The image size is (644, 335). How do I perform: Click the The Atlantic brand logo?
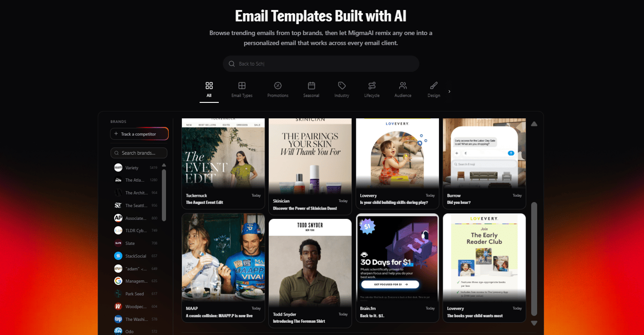(118, 180)
